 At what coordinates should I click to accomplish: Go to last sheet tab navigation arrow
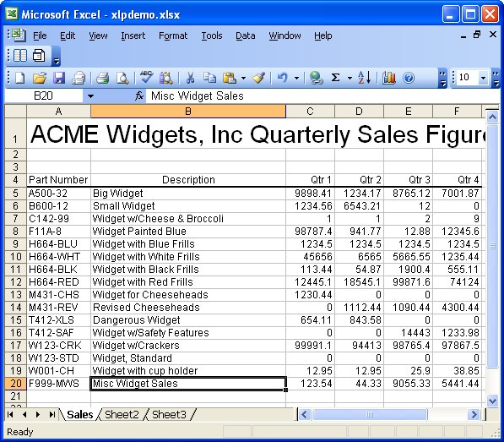point(52,414)
